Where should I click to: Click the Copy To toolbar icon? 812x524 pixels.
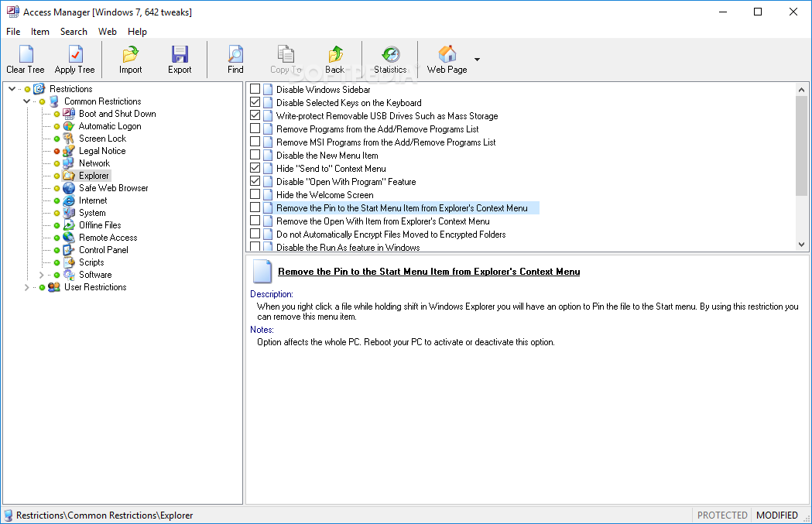(286, 54)
